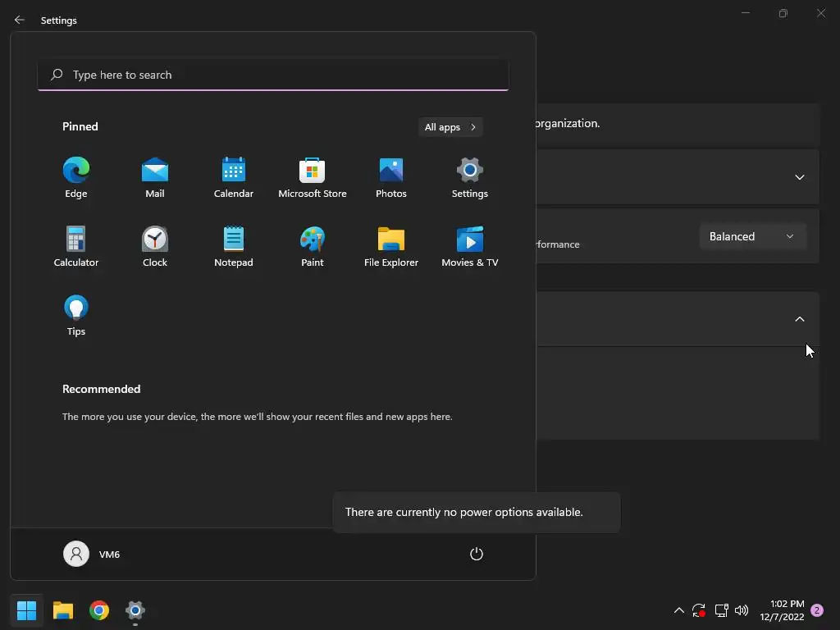This screenshot has width=840, height=630.
Task: Open the volume speaker tray icon
Action: coord(742,610)
